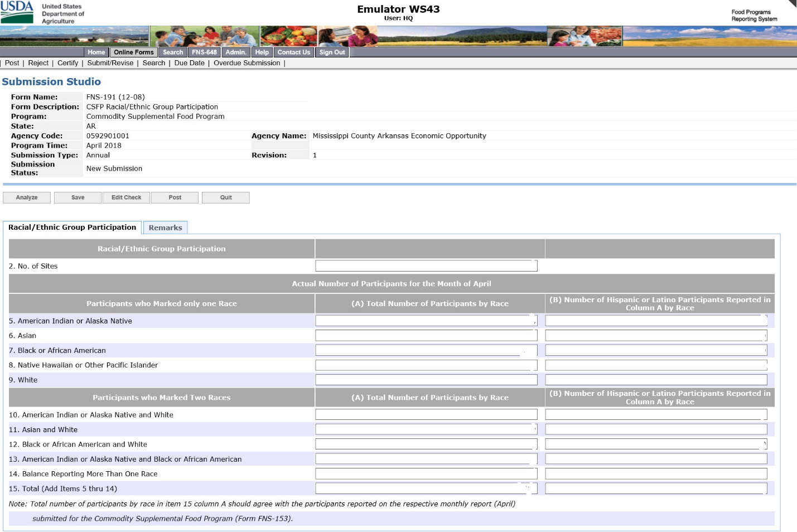
Task: Quit the submission form
Action: coord(226,197)
